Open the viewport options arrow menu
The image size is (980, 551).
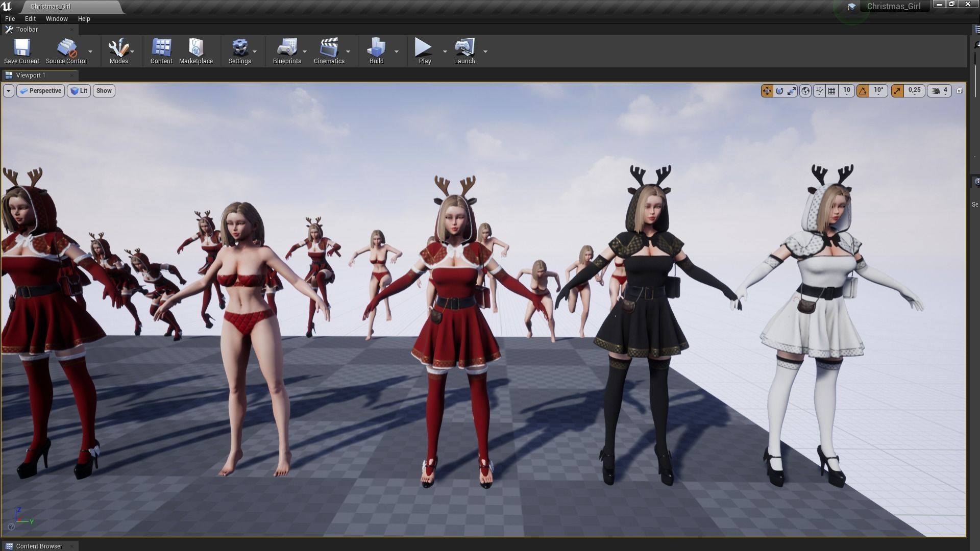(x=8, y=91)
